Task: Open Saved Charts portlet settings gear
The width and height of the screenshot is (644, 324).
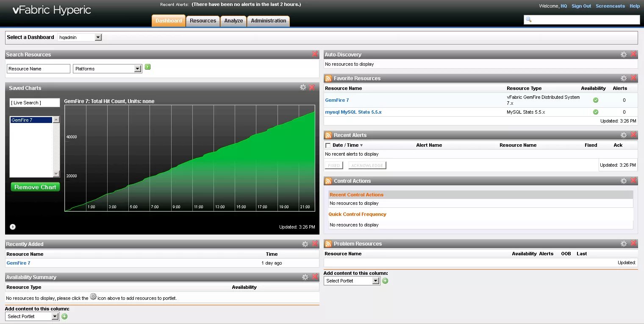Action: [x=303, y=87]
